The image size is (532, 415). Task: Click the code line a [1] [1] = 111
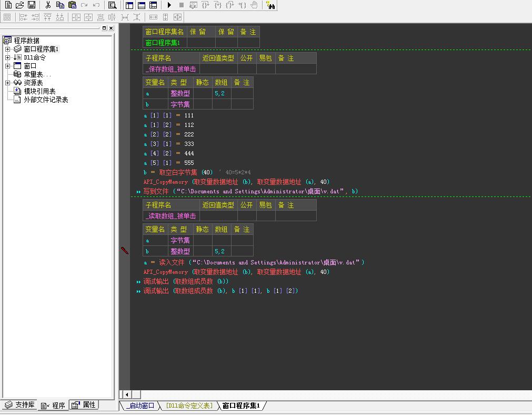[x=168, y=115]
